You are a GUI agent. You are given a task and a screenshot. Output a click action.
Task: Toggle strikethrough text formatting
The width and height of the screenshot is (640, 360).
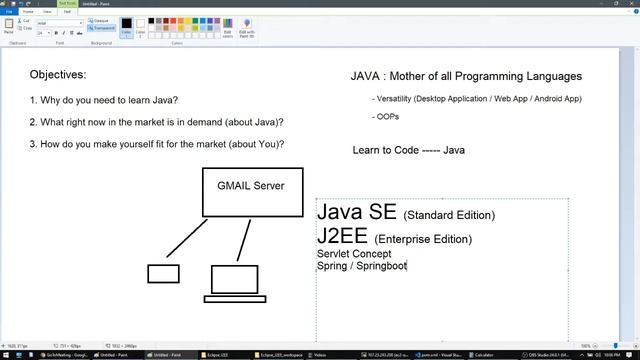79,33
